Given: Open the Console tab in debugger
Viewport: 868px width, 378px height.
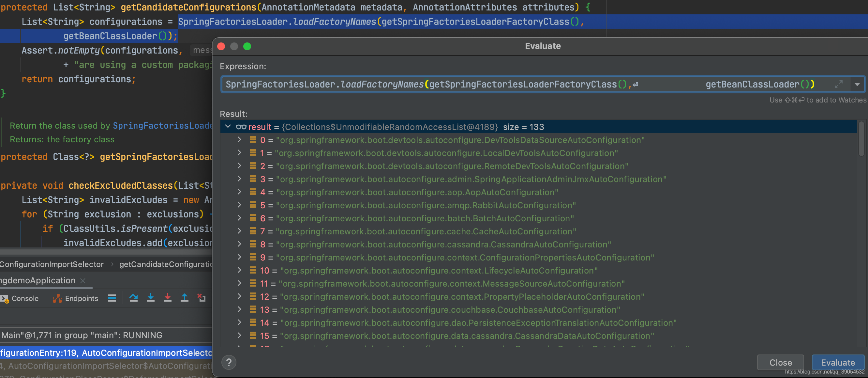Looking at the screenshot, I should (20, 298).
